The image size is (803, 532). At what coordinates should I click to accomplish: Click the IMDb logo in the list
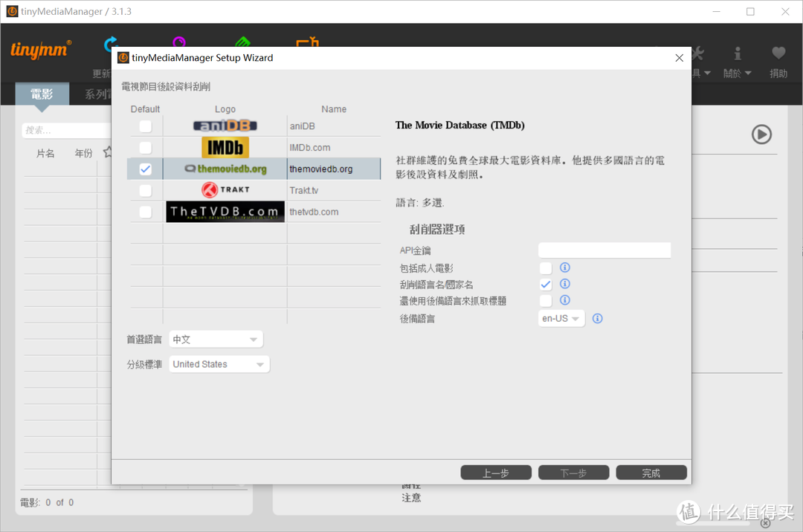click(x=225, y=147)
